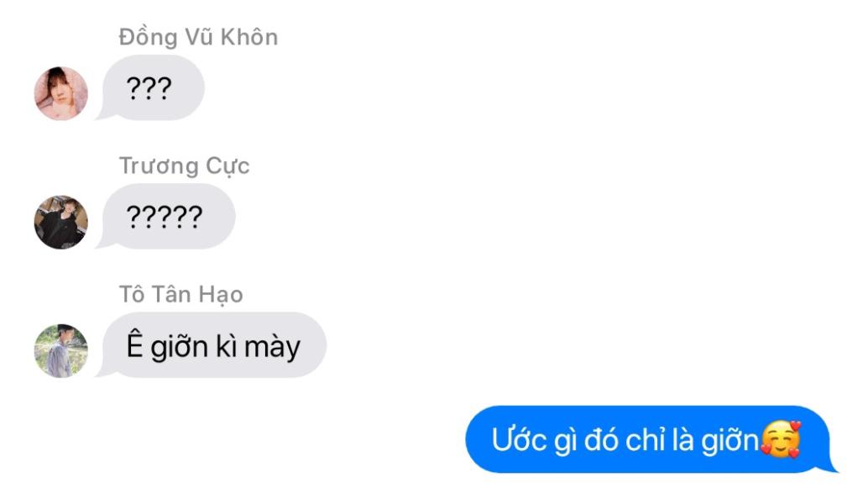Screen dimensions: 868x504
Task: Select the "?????" message bubble
Action: tap(165, 216)
